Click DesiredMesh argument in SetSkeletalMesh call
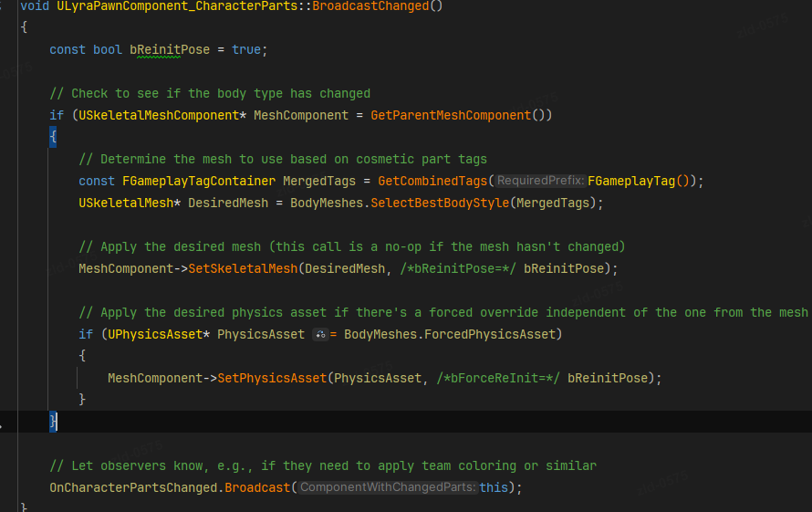This screenshot has height=512, width=812. click(x=345, y=268)
